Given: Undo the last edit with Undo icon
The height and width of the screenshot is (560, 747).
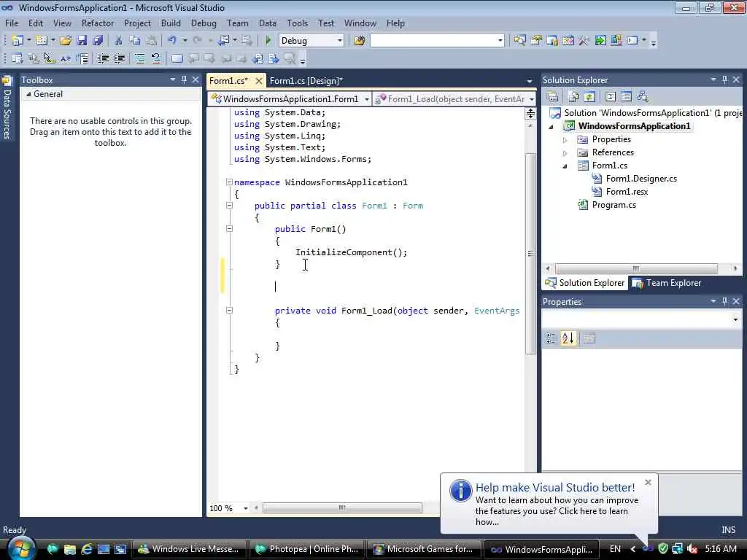Looking at the screenshot, I should pos(172,41).
